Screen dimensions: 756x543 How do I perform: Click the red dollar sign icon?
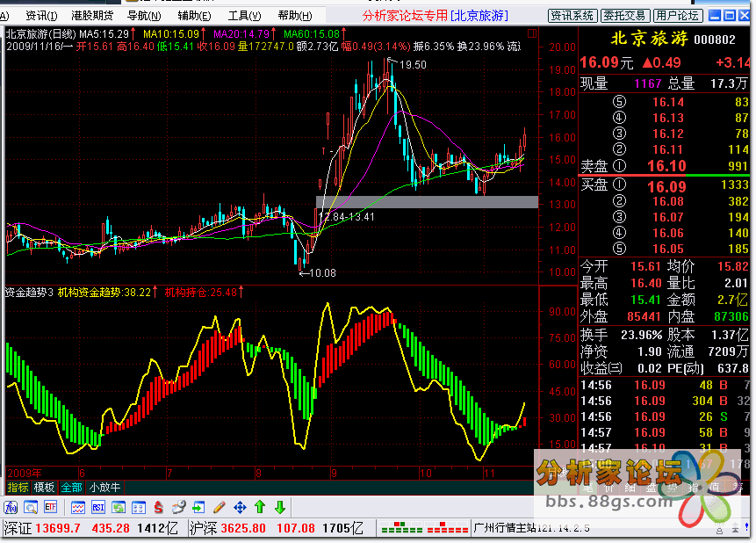(x=158, y=507)
